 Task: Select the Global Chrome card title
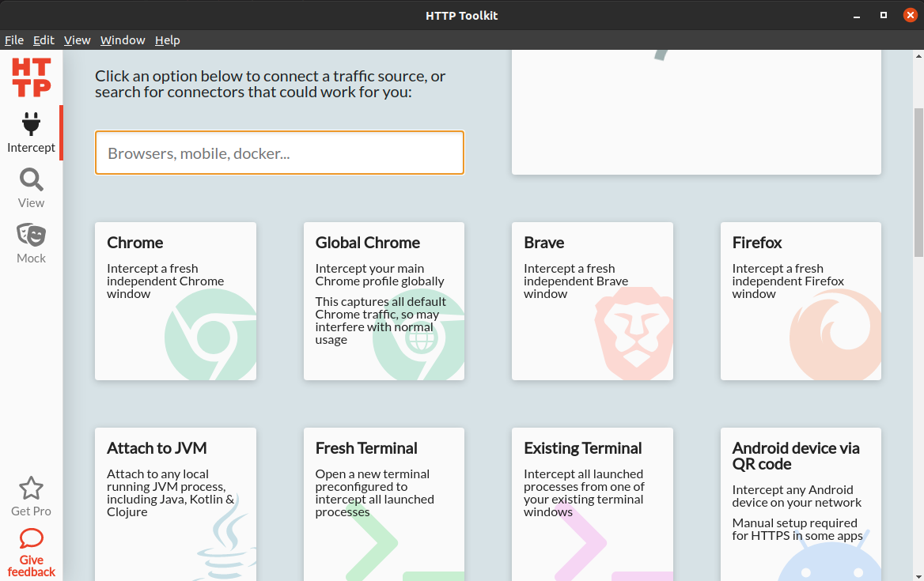(368, 243)
